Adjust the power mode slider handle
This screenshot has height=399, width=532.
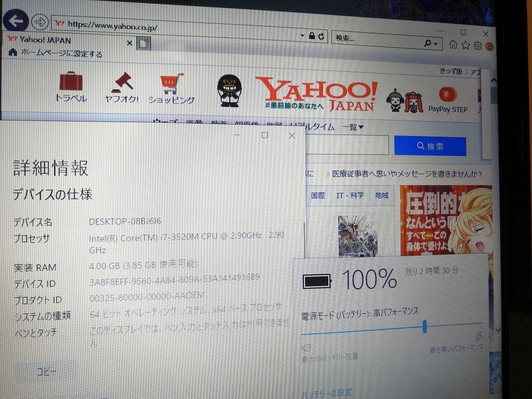coord(424,327)
